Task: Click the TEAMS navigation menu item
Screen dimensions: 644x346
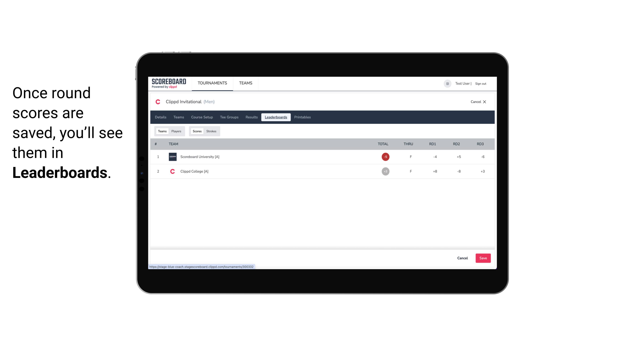Action: click(246, 83)
